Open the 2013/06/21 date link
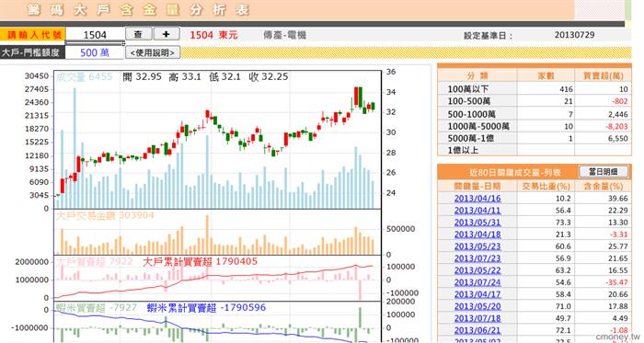This screenshot has height=343, width=644. (x=477, y=330)
